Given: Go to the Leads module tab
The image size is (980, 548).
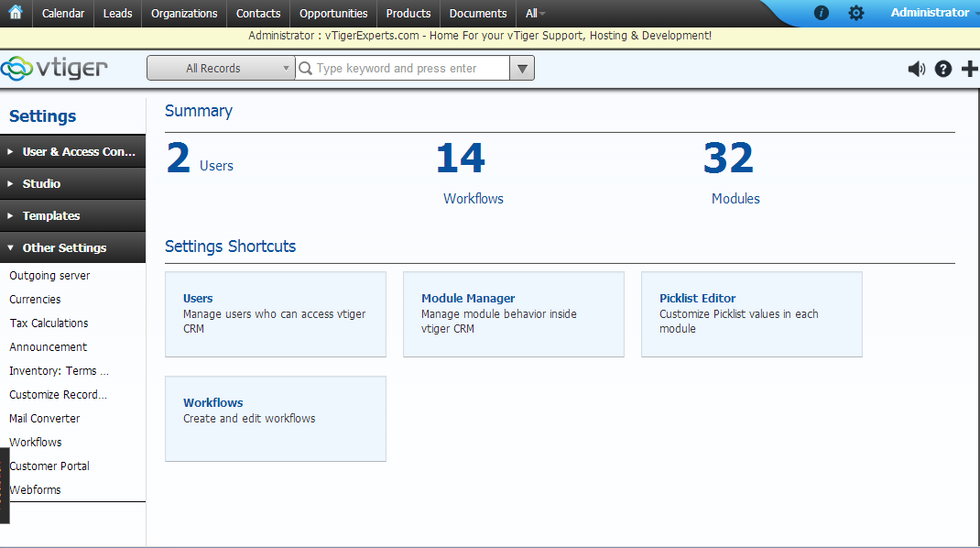Looking at the screenshot, I should click(117, 13).
